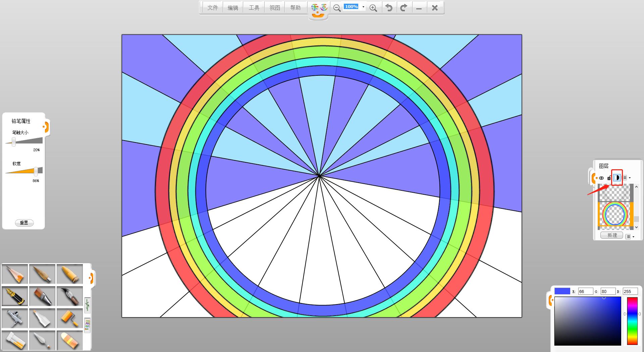Viewport: 644px width, 352px height.
Task: Click the vertical rainbow hue slider
Action: [x=632, y=321]
